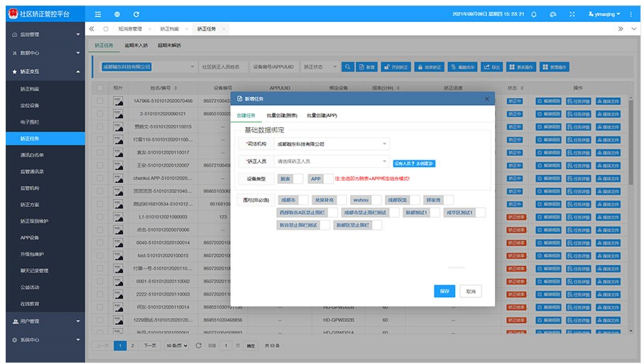Click the magnifier search button in the toolbar
Screen dimensions: 644x364
pos(347,67)
